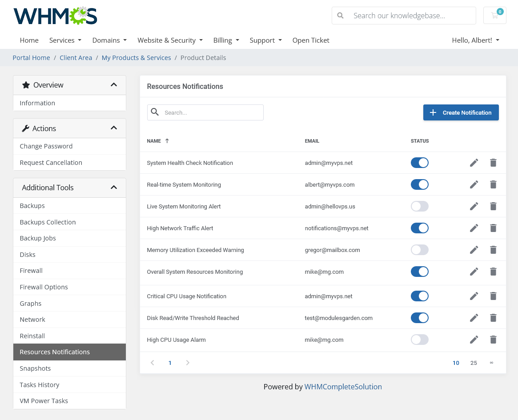Viewport: 518px width, 420px height.
Task: Enable the Live System Monitoring Alert toggle
Action: (x=419, y=206)
